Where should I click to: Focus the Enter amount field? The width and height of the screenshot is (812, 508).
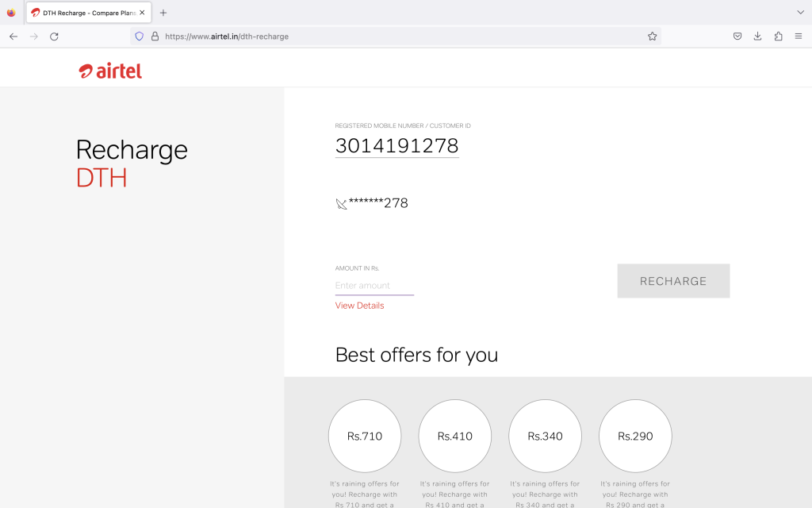[x=374, y=286]
